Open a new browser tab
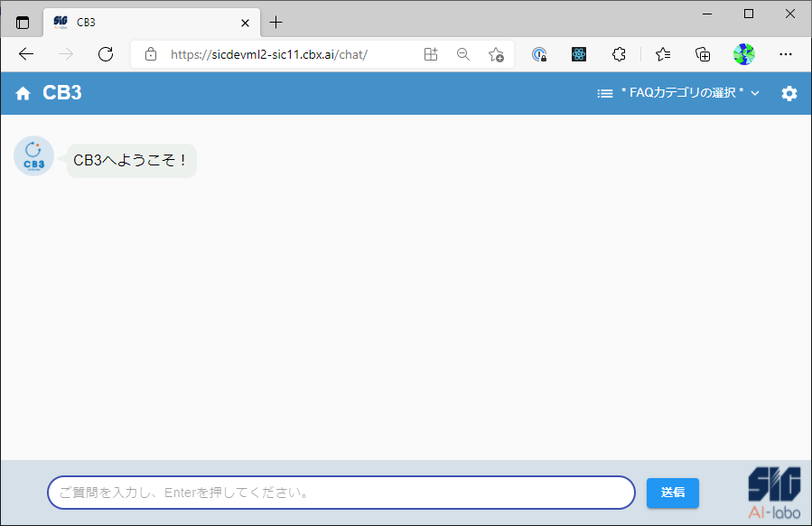Viewport: 812px width, 526px height. coord(276,23)
